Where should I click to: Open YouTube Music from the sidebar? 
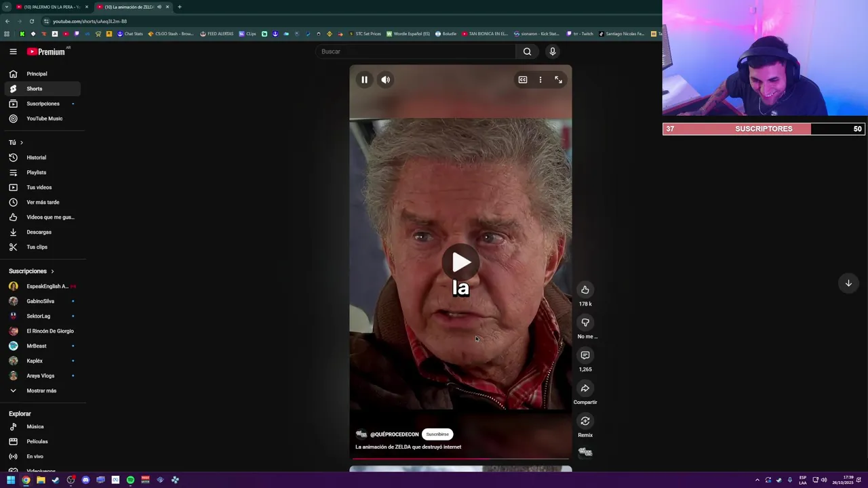tap(43, 119)
